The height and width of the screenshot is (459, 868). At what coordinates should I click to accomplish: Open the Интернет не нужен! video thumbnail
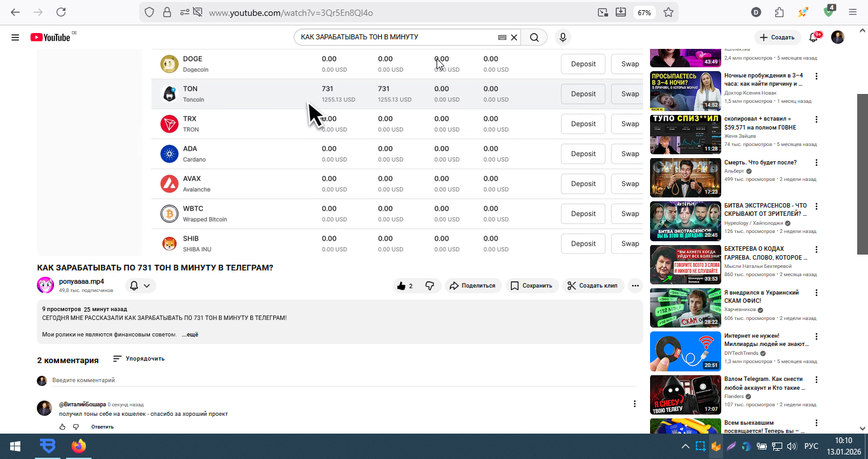pyautogui.click(x=685, y=351)
